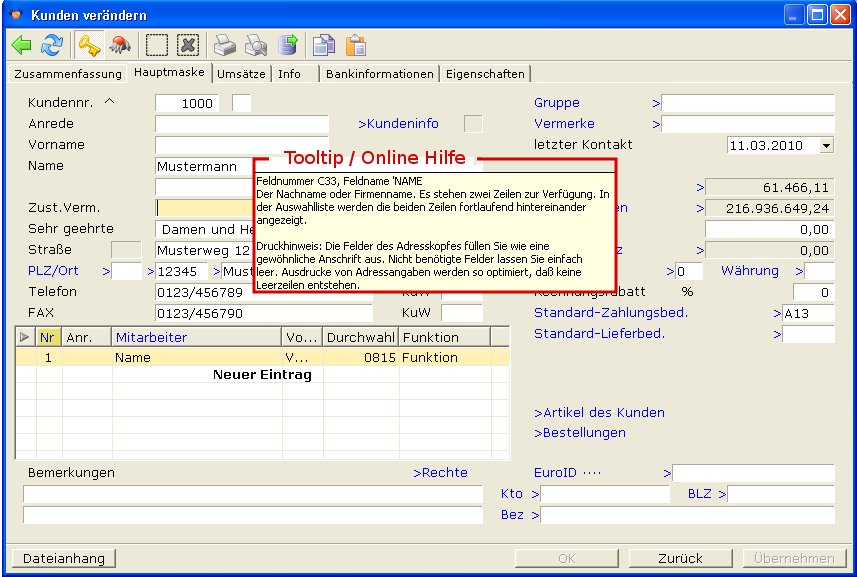Open print preview with magnifier icon
This screenshot has width=857, height=577.
(257, 45)
